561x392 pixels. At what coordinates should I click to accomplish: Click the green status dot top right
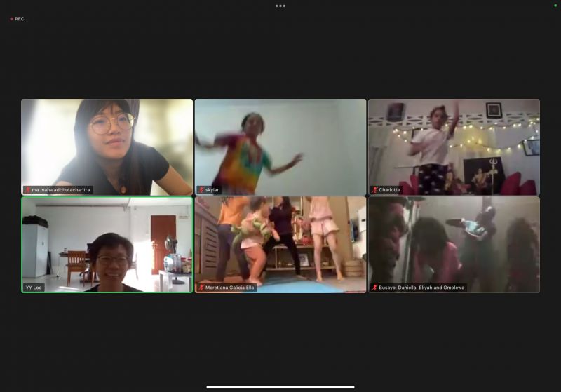tap(555, 6)
